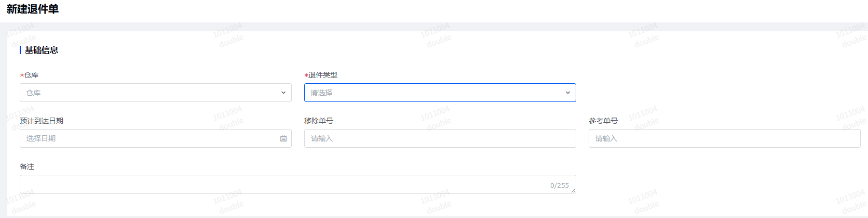
Task: Click the red asterisk beside 退件类型
Action: [306, 75]
